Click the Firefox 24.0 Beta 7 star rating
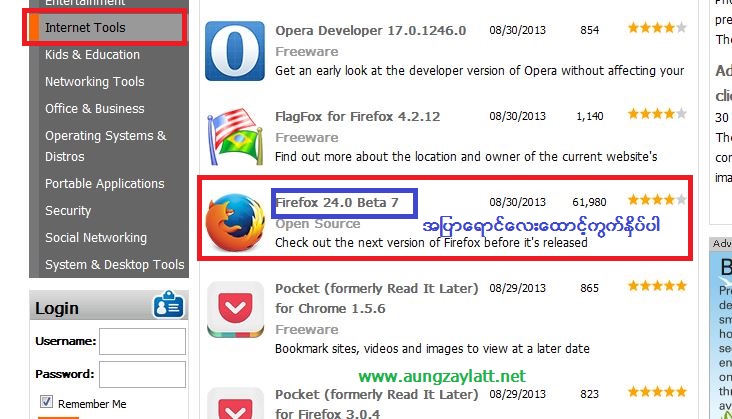 coord(657,200)
